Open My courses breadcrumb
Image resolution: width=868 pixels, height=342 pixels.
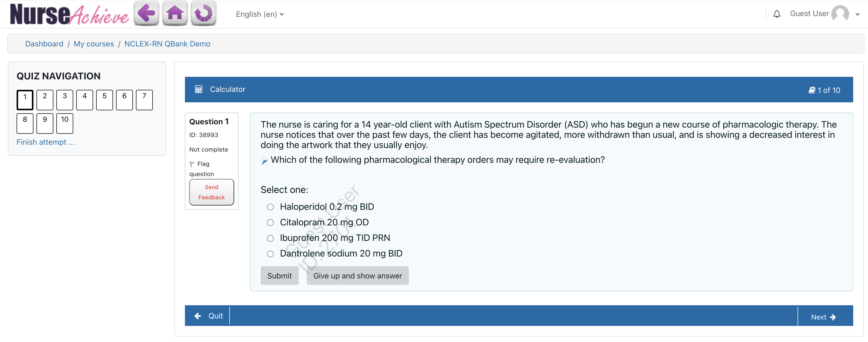point(94,44)
